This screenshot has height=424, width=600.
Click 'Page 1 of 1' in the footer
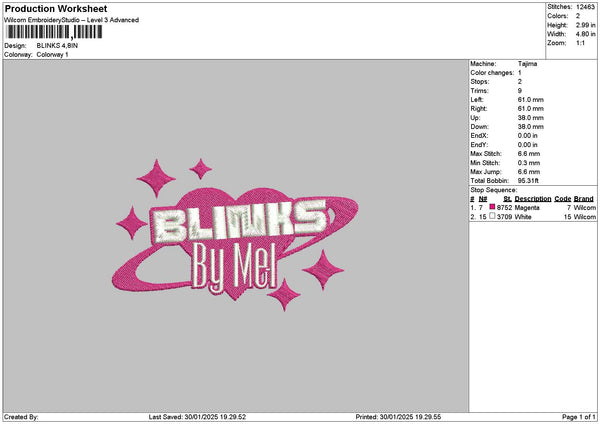pyautogui.click(x=579, y=417)
